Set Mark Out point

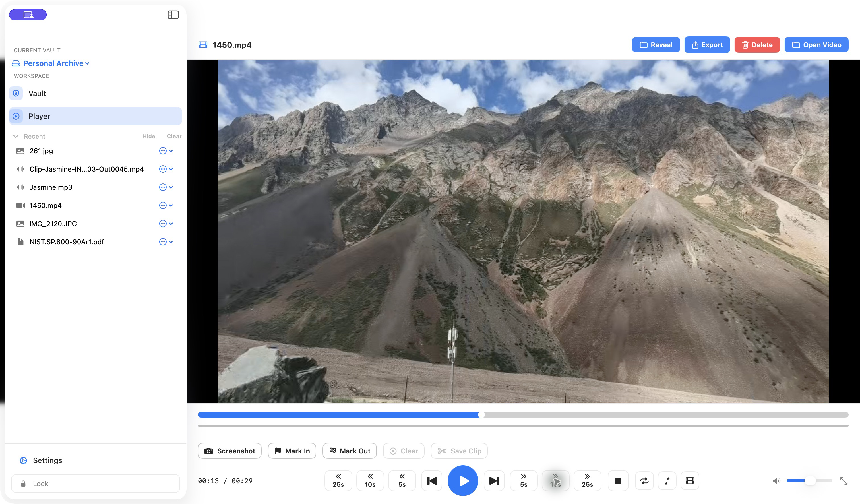click(x=350, y=451)
